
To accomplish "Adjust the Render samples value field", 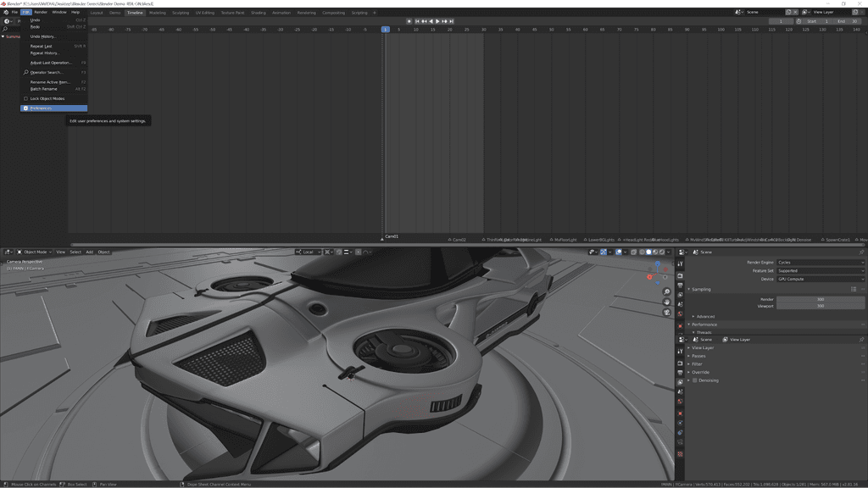I will [821, 299].
